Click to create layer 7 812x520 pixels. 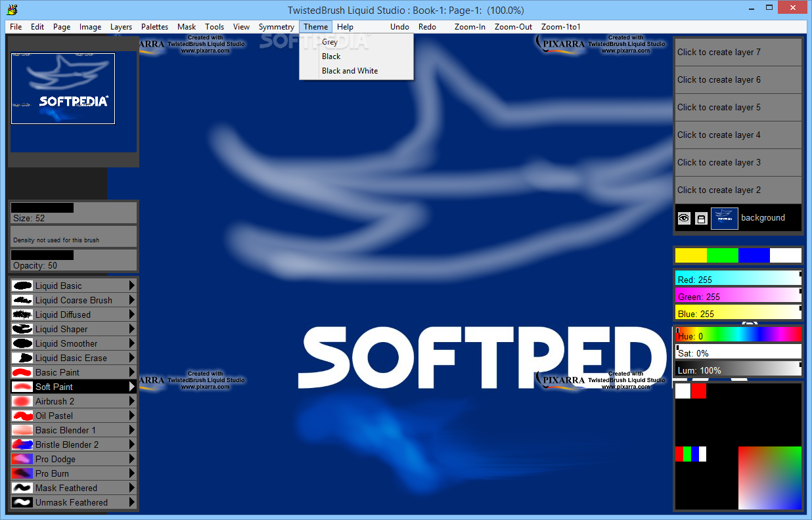click(738, 53)
